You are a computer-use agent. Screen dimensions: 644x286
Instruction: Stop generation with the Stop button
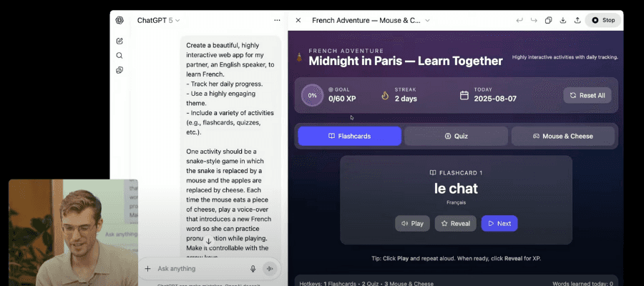coord(603,20)
